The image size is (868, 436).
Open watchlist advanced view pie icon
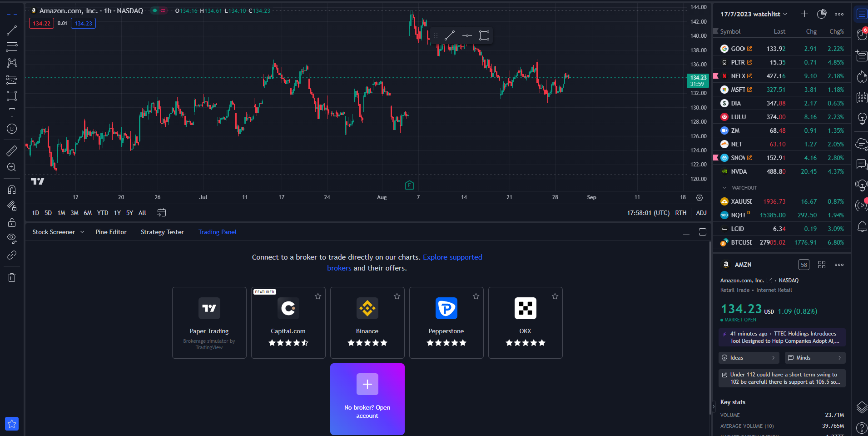click(822, 14)
